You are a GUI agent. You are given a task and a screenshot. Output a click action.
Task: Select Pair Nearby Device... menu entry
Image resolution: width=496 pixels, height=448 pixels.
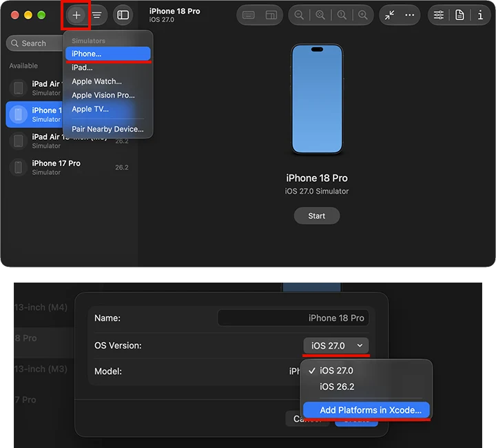pos(108,129)
